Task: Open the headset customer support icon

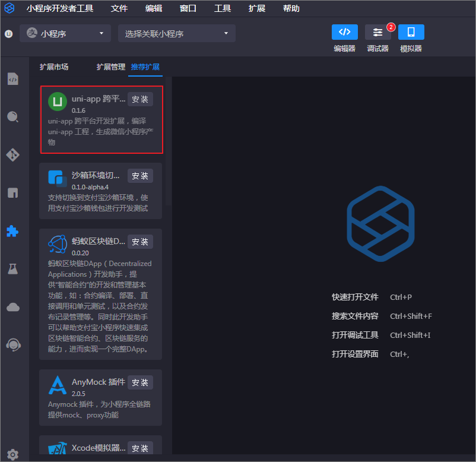Action: click(x=13, y=344)
